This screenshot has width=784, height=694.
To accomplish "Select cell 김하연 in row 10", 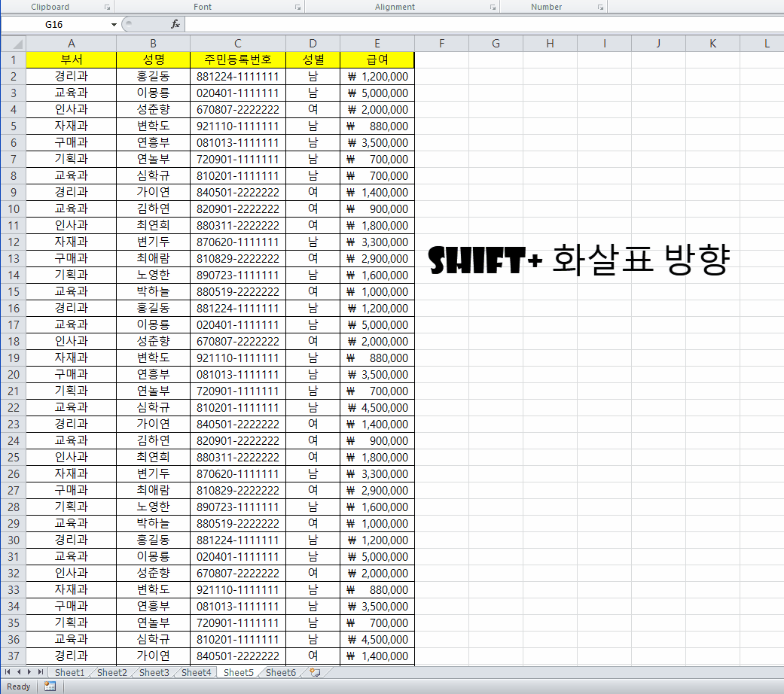I will pyautogui.click(x=153, y=209).
